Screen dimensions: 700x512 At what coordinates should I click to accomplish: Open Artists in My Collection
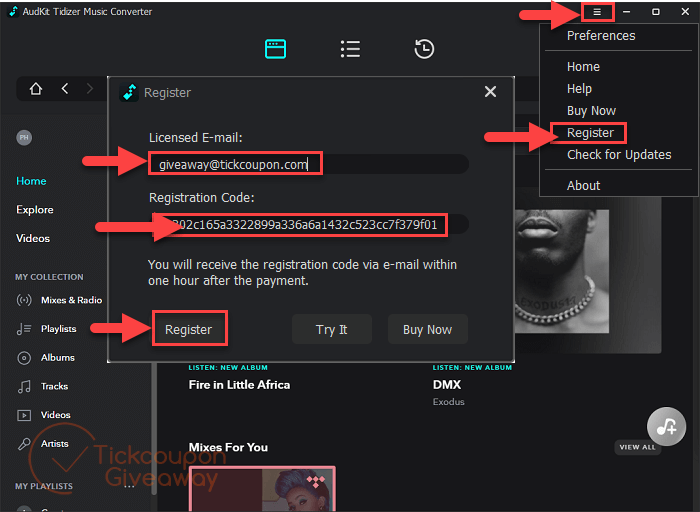[x=54, y=444]
